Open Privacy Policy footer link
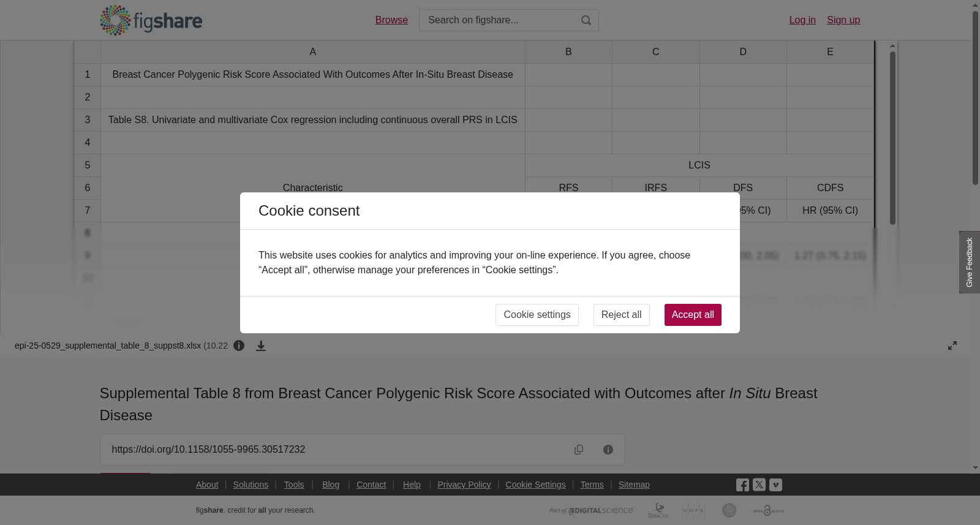Screen dimensions: 980x525 (464, 485)
